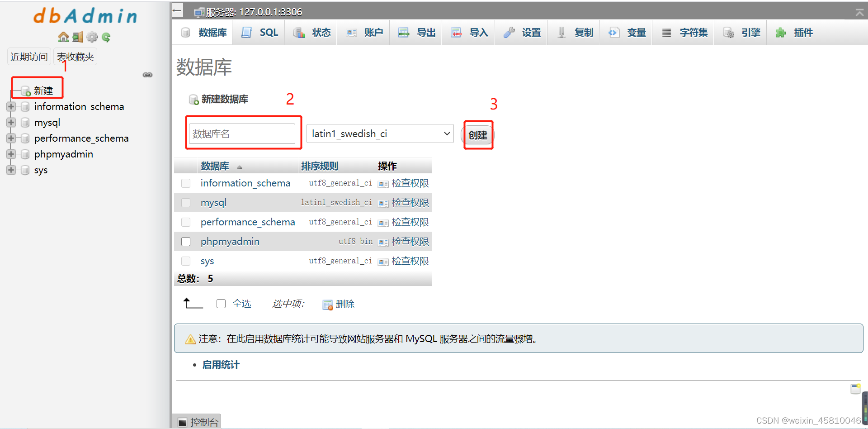Image resolution: width=868 pixels, height=429 pixels.
Task: Expand performance_schema tree node
Action: pyautogui.click(x=11, y=138)
